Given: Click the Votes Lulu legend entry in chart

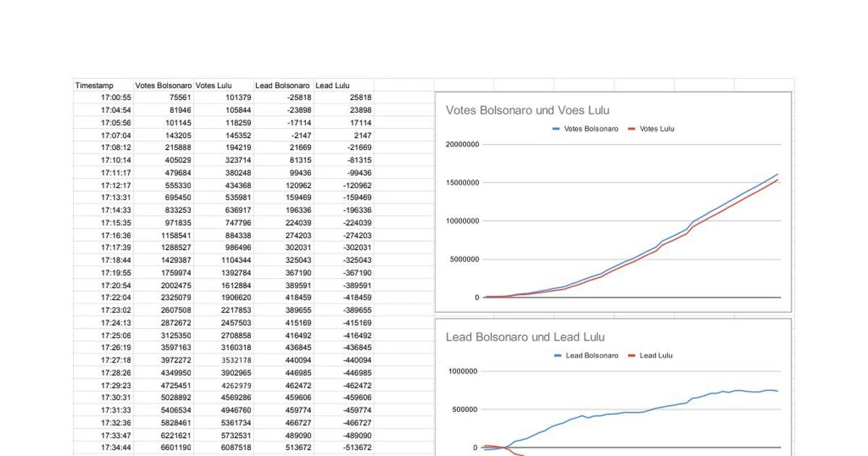Looking at the screenshot, I should point(650,129).
